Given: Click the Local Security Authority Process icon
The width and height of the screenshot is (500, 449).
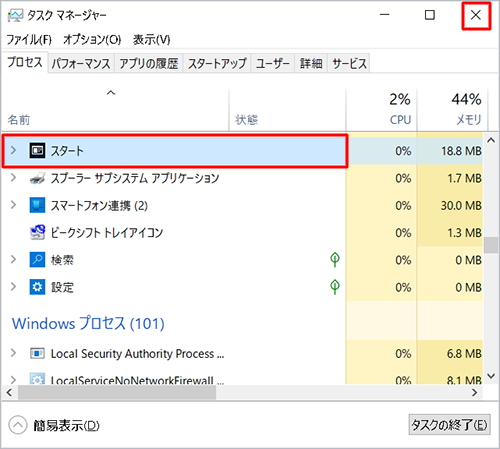Looking at the screenshot, I should click(x=37, y=353).
